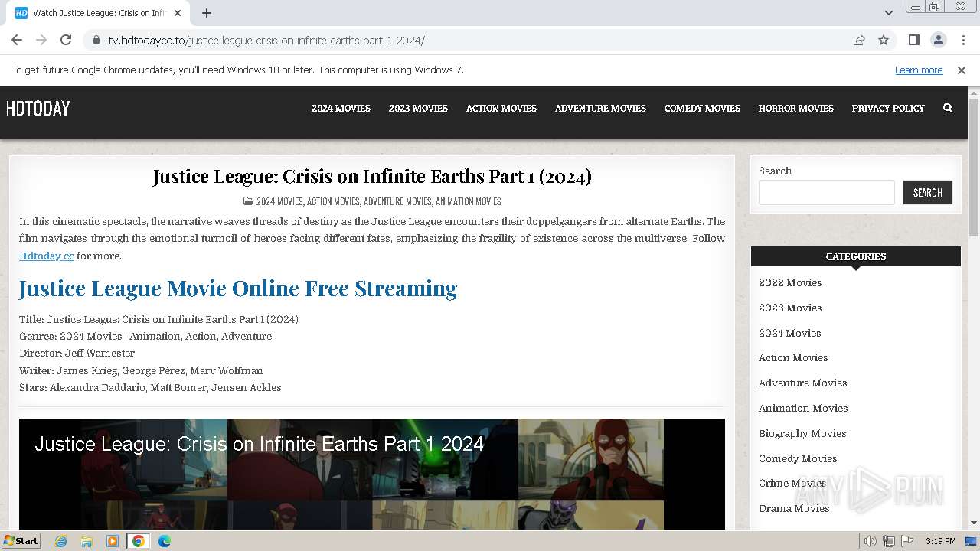Dismiss the Chrome update notice
The height and width of the screenshot is (551, 980).
pyautogui.click(x=962, y=70)
